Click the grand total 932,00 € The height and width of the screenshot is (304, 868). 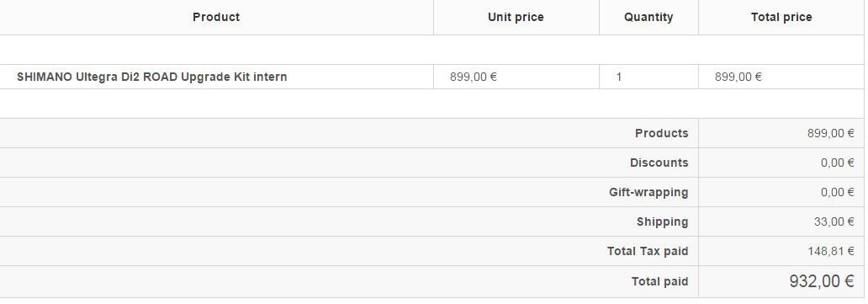click(822, 281)
